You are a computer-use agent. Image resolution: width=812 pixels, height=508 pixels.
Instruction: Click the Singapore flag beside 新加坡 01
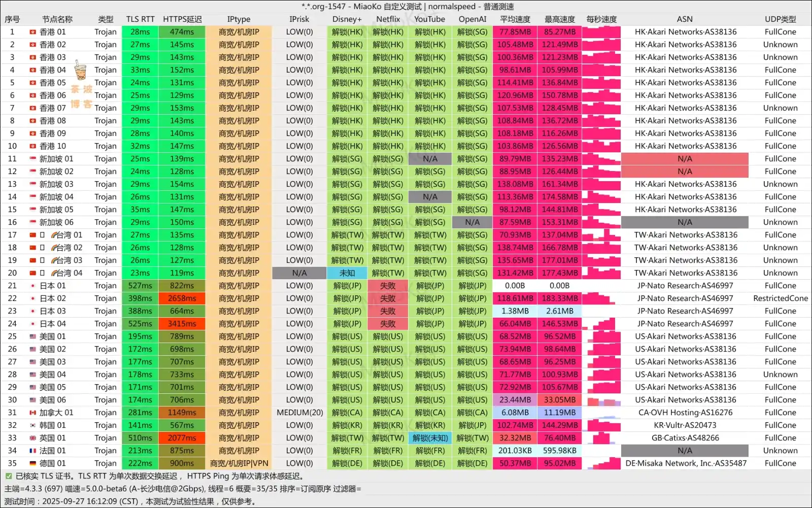click(32, 159)
